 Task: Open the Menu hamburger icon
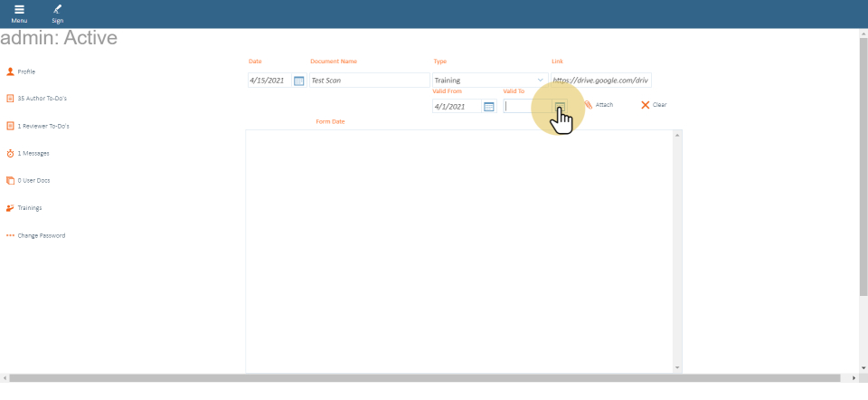pyautogui.click(x=19, y=10)
